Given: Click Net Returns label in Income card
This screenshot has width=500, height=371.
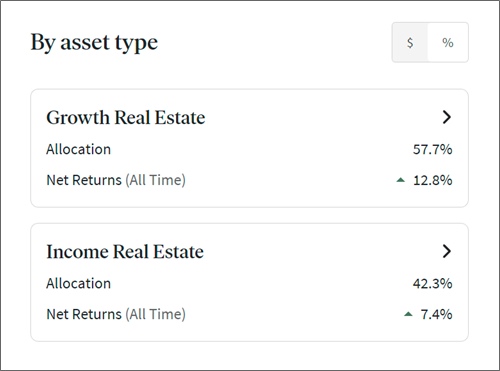Looking at the screenshot, I should 84,314.
